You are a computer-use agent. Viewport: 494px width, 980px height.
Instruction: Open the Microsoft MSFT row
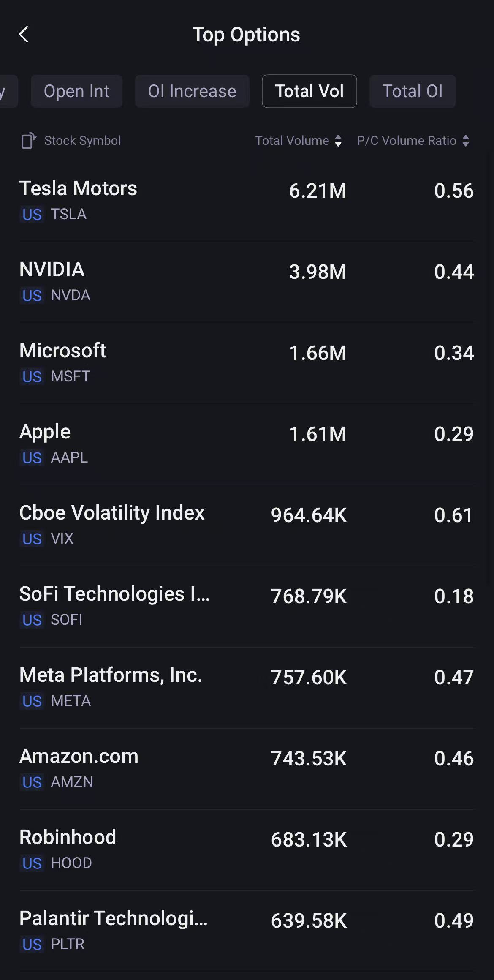click(x=247, y=363)
